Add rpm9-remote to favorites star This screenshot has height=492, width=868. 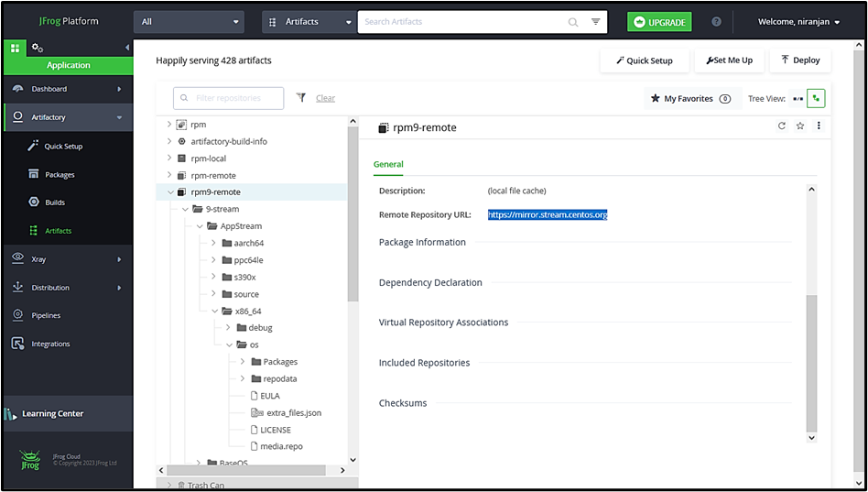coord(800,126)
